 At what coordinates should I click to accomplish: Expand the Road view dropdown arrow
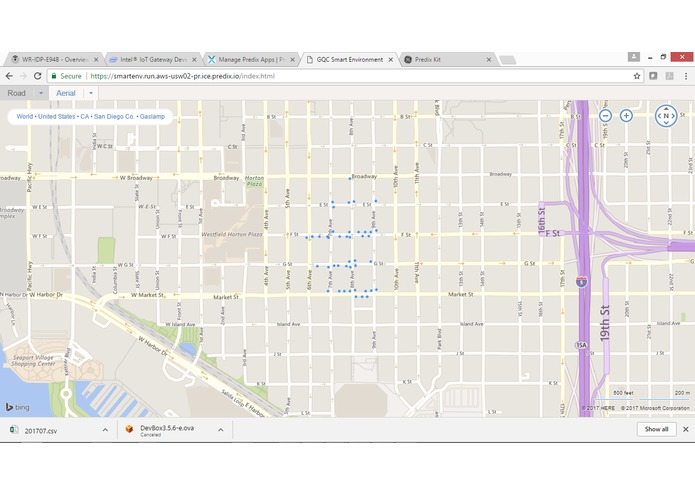tap(41, 93)
